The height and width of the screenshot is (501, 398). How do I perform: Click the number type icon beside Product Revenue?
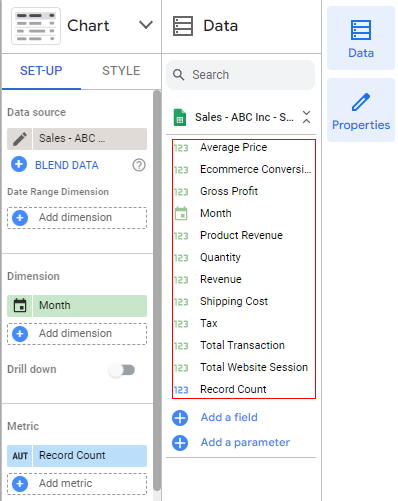tap(181, 236)
